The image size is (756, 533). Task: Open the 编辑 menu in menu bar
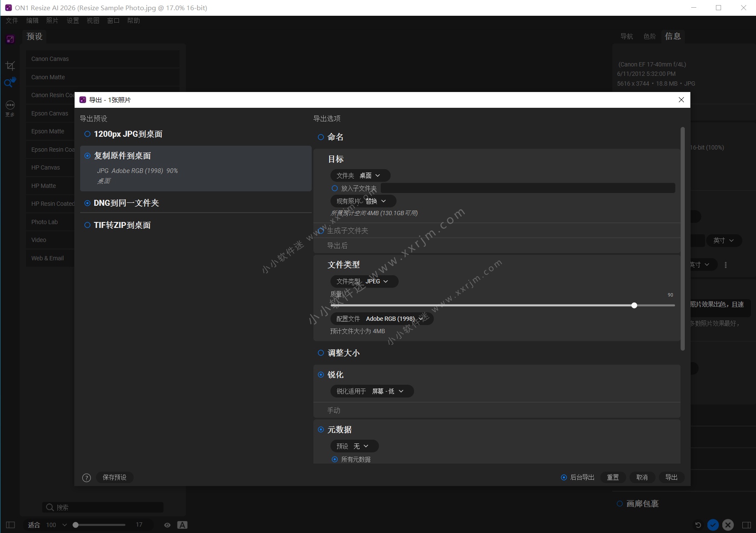click(32, 20)
